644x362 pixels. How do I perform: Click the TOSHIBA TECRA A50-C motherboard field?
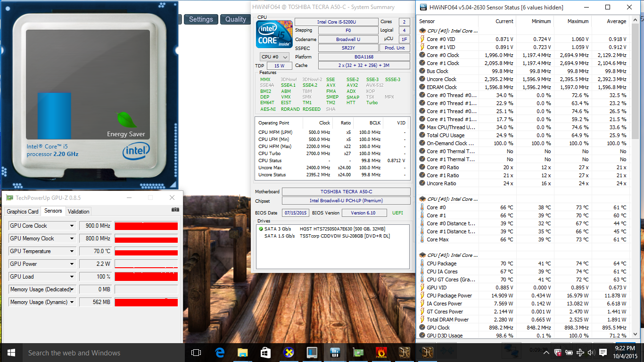[x=346, y=192]
